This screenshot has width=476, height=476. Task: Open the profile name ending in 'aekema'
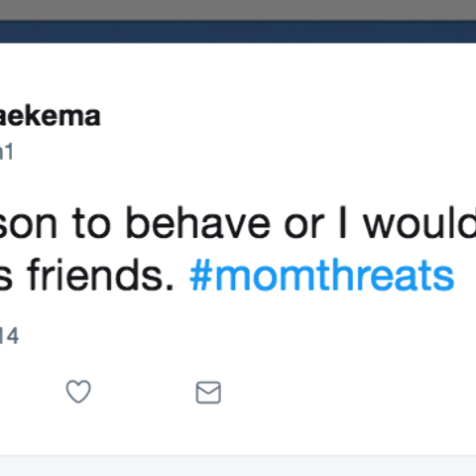(50, 116)
